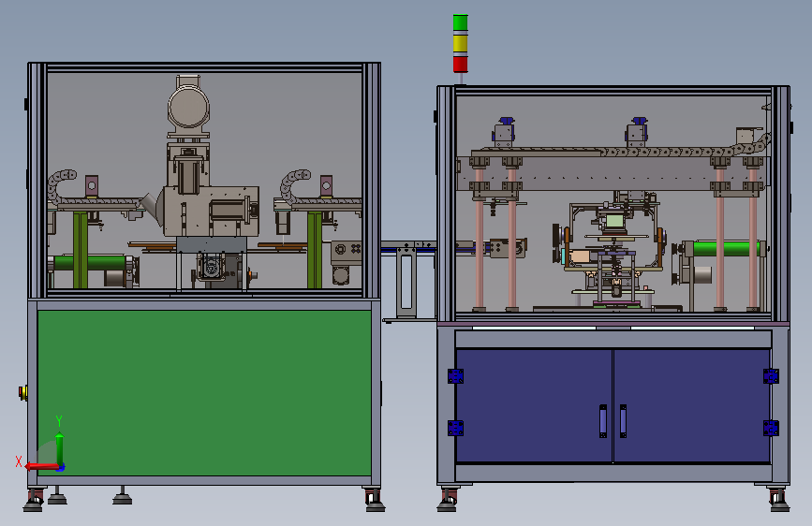Select the green segment of the signal tower
This screenshot has height=526, width=812.
[x=461, y=23]
